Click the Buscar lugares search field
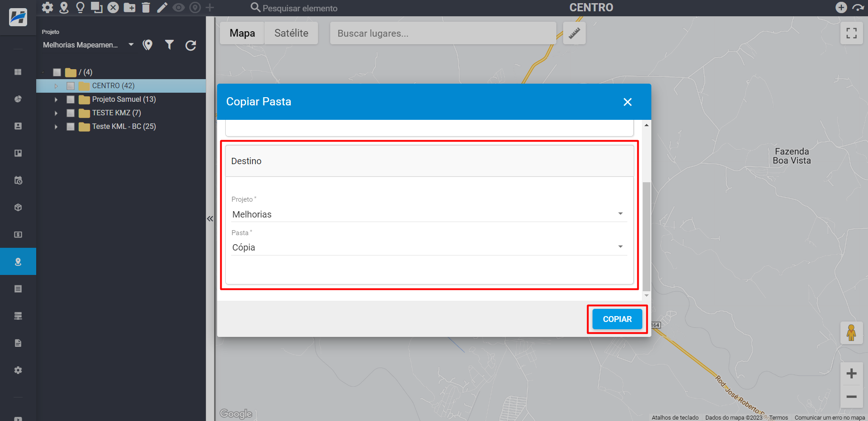 (x=442, y=33)
